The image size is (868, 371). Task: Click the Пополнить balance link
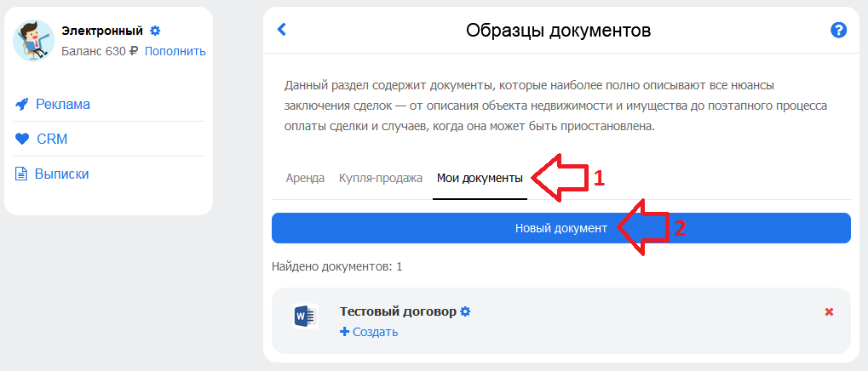175,51
